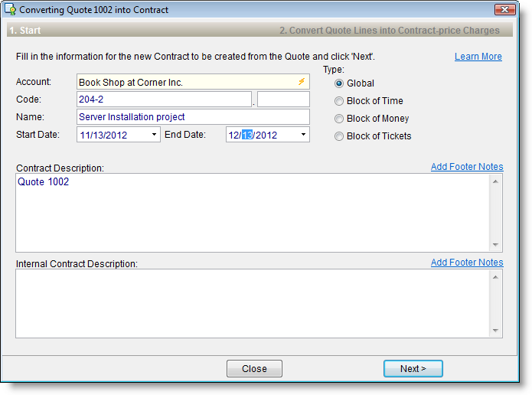Click the quote icon in title bar
Image resolution: width=532 pixels, height=395 pixels.
(x=11, y=10)
